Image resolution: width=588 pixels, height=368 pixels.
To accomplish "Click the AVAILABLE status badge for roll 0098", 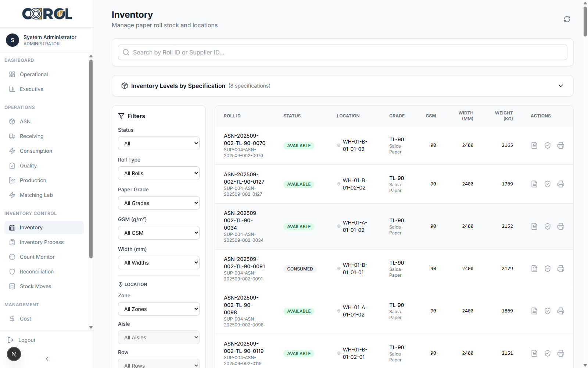I will pyautogui.click(x=298, y=311).
